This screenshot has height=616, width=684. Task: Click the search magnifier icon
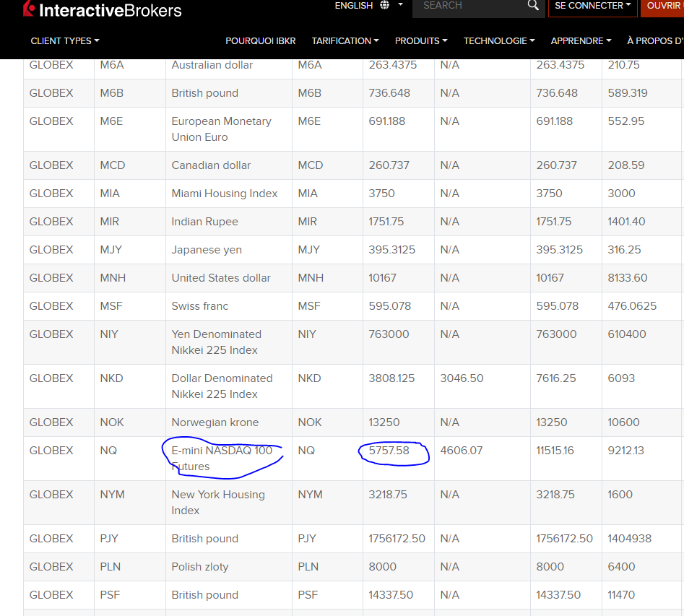(532, 5)
